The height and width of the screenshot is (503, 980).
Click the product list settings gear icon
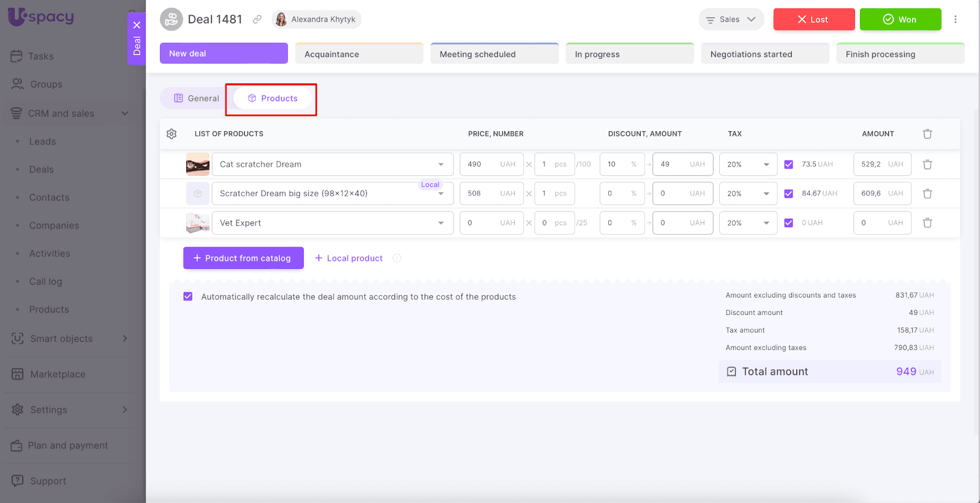(171, 134)
